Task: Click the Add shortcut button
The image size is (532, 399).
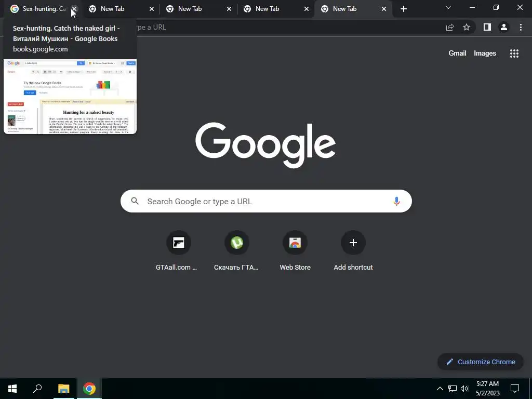Action: point(353,251)
